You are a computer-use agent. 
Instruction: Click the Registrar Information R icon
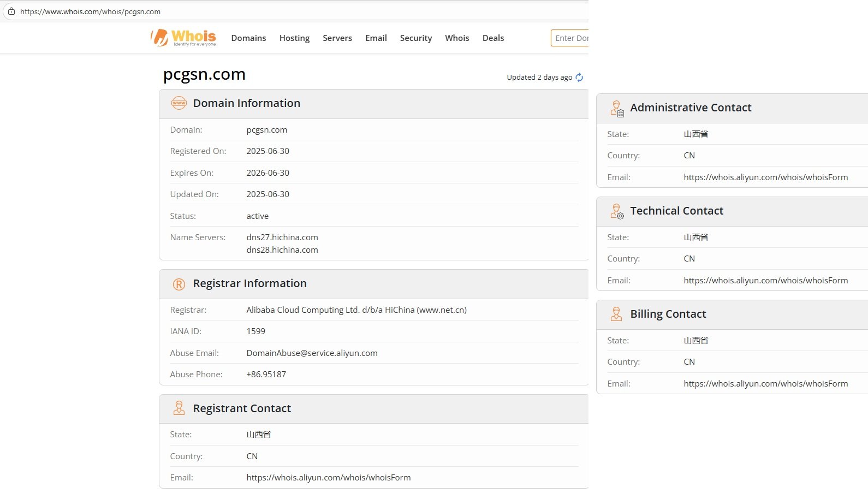click(x=179, y=284)
